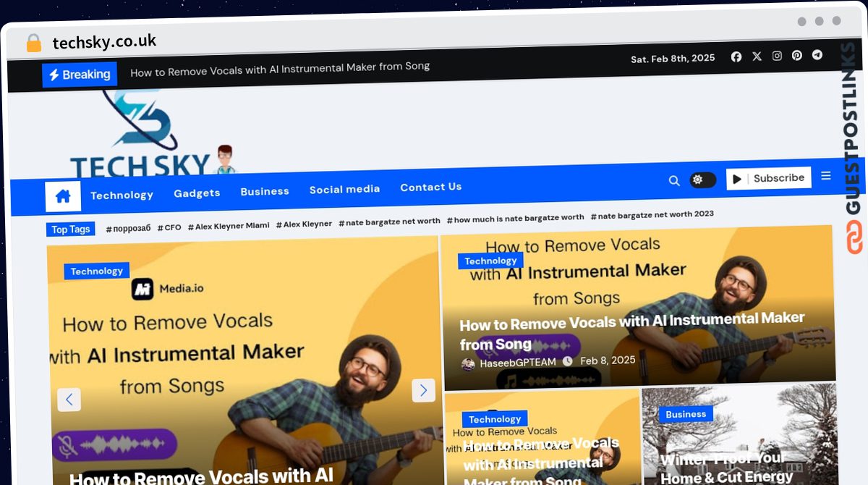Open the Telegram social icon
Image resolution: width=868 pixels, height=485 pixels.
click(x=817, y=54)
